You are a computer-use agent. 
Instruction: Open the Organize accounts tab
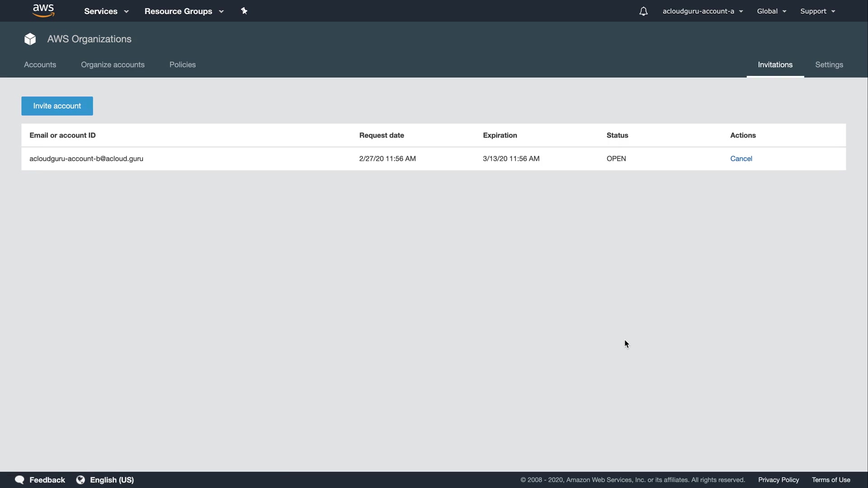113,65
